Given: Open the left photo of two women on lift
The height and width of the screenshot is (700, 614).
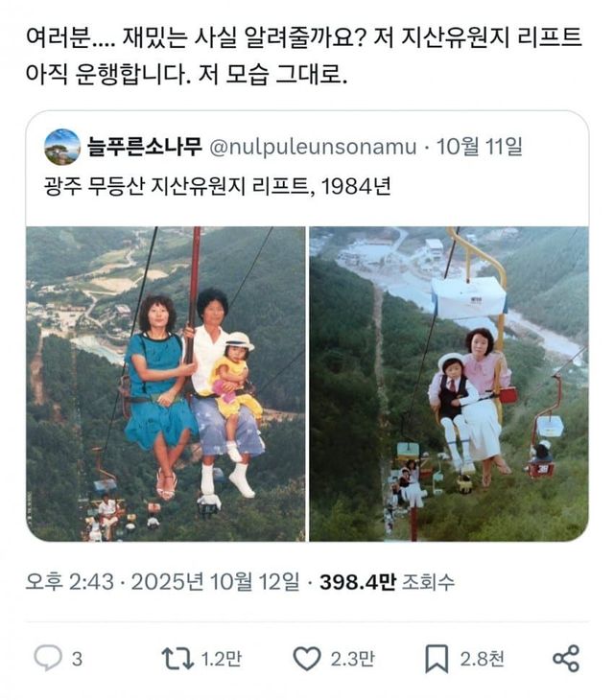Looking at the screenshot, I should coord(166,384).
